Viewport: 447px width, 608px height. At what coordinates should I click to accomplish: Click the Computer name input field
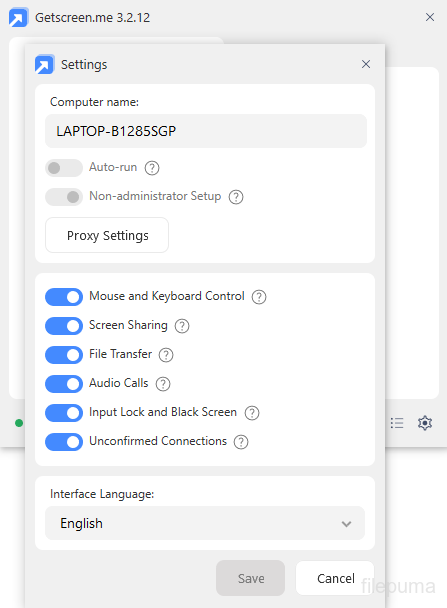click(x=206, y=131)
